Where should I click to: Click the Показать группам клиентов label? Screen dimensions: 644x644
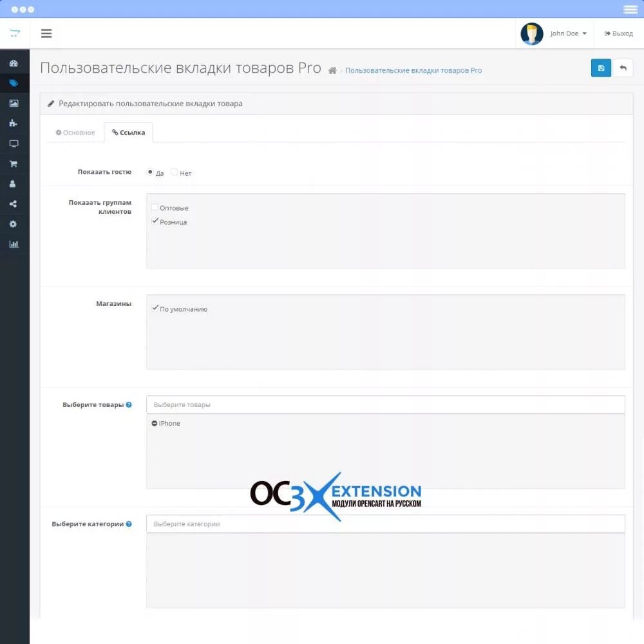[100, 207]
